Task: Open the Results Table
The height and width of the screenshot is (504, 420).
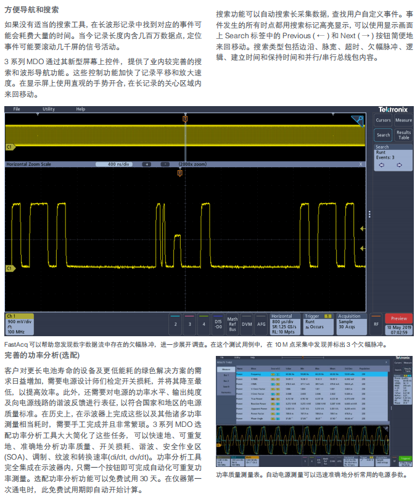Action: (x=403, y=135)
